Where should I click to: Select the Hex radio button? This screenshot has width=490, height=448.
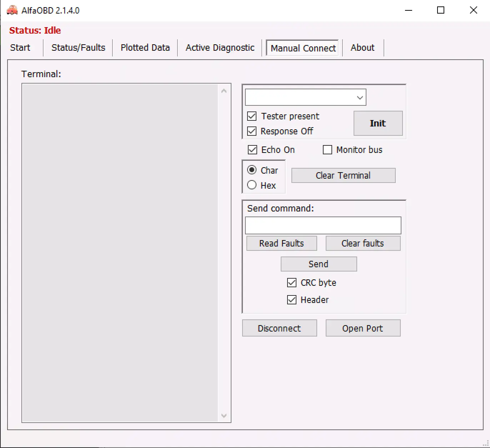click(x=252, y=185)
